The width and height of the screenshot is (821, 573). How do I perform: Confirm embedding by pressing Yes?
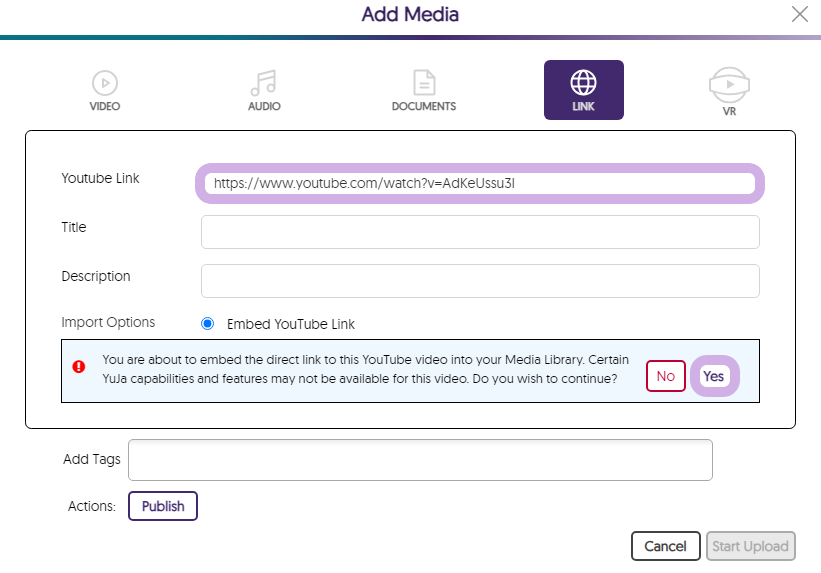click(713, 376)
